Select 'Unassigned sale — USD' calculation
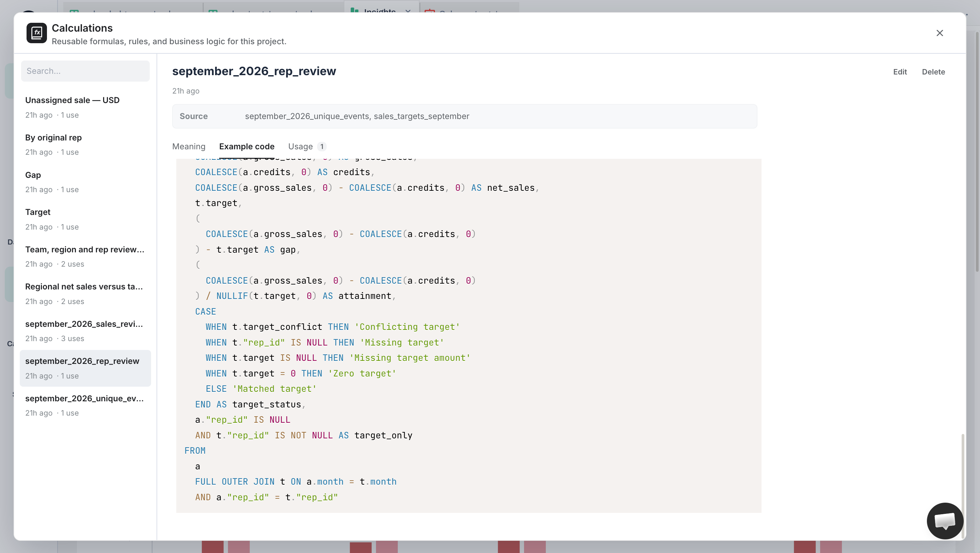The image size is (980, 553). point(85,107)
